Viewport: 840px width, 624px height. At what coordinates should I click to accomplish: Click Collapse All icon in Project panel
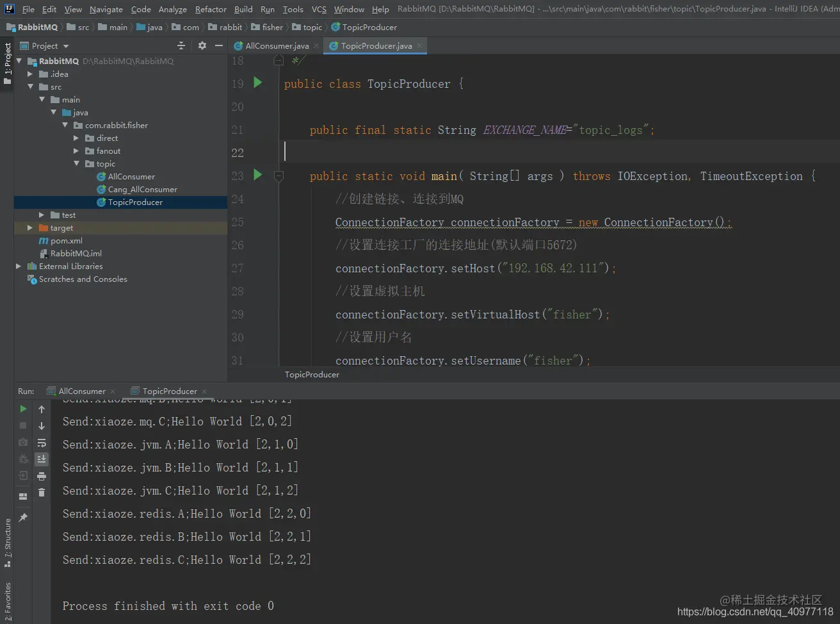[181, 45]
